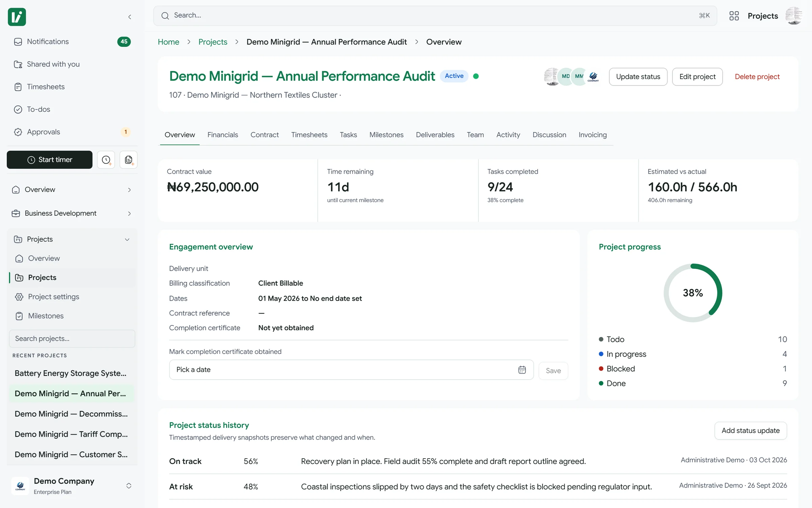The image size is (812, 508).
Task: Select the Projects item under Projects
Action: pos(72,278)
